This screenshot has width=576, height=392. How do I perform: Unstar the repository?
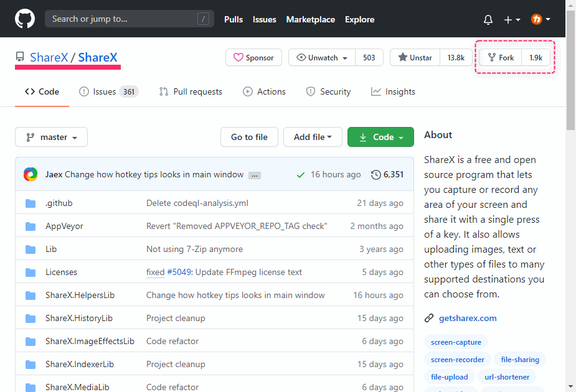click(415, 58)
